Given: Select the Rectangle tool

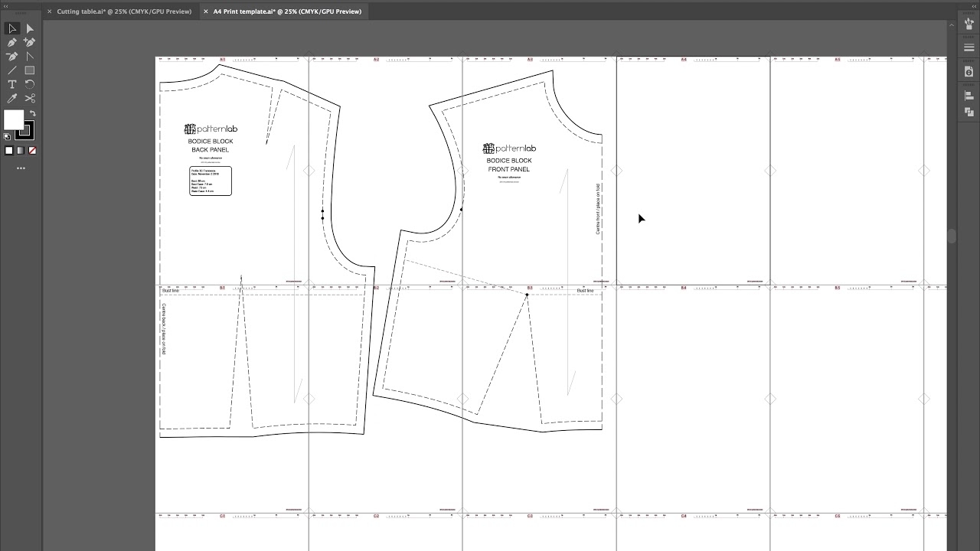Looking at the screenshot, I should pyautogui.click(x=29, y=70).
